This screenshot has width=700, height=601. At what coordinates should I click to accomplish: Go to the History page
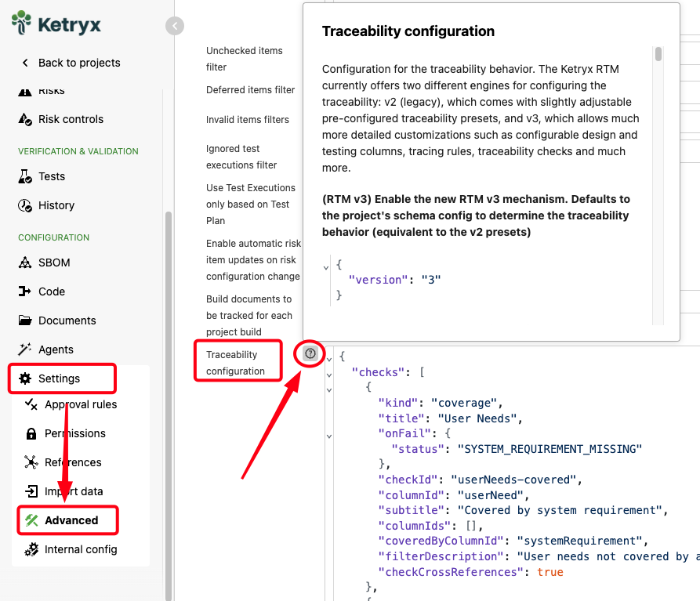pyautogui.click(x=56, y=205)
